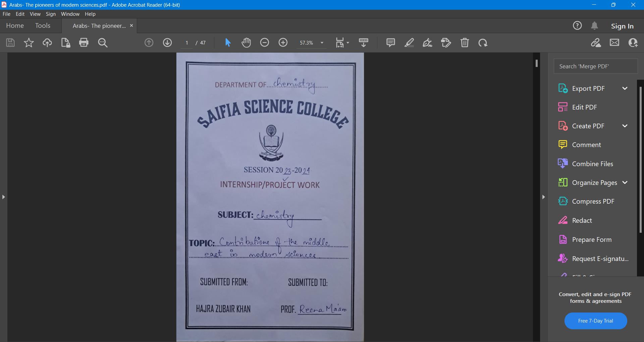Expand Export PDF options
Screen dimensions: 644x342
coord(625,88)
